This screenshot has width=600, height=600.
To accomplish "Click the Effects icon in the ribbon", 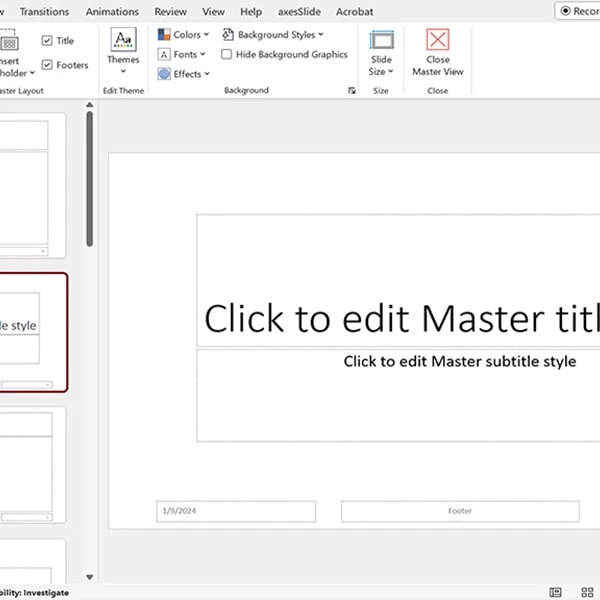I will point(164,74).
